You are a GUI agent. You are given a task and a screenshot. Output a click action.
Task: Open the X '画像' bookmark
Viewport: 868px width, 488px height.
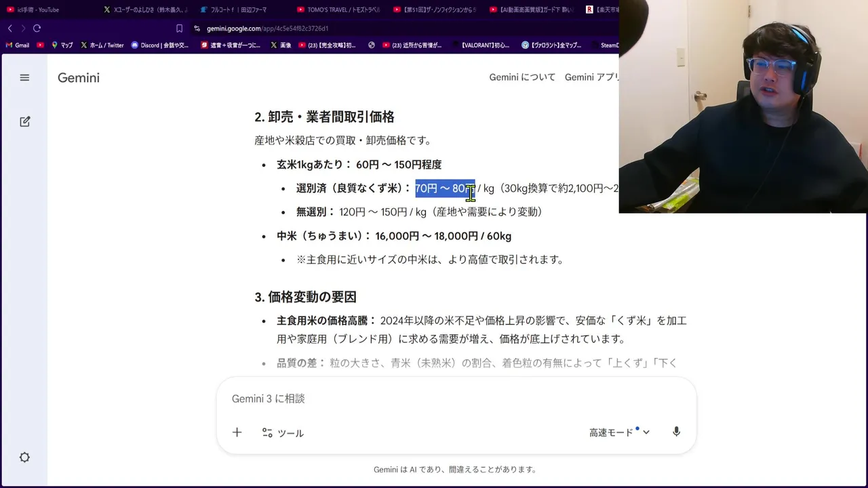[281, 45]
